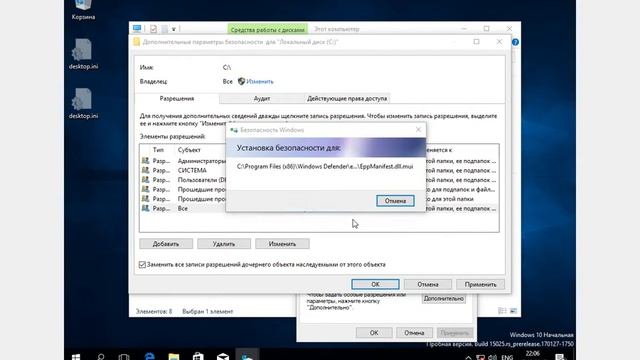Image resolution: width=640 pixels, height=360 pixels.
Task: Open File Explorer from the taskbar
Action: point(174,357)
